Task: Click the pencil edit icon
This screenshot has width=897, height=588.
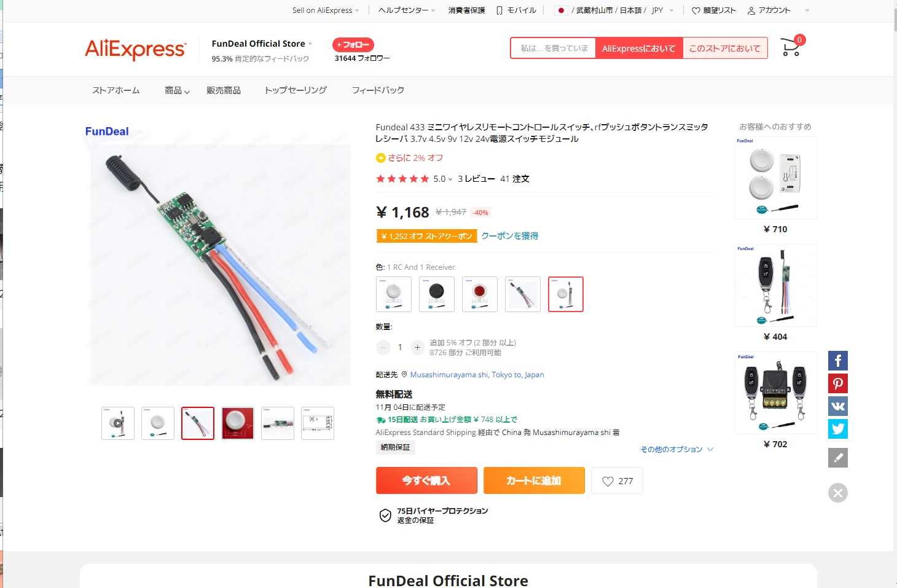Action: (838, 458)
